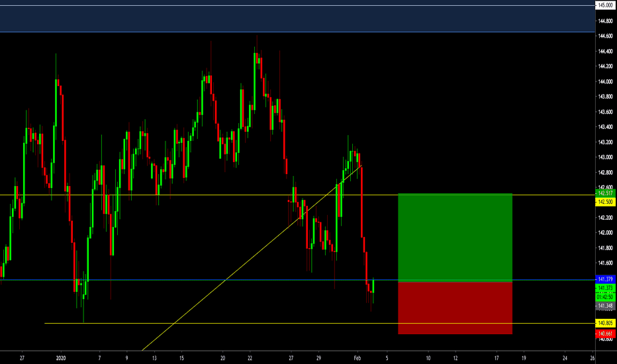Click the blue 141.379 price label
Viewport: 617px width, 364px height.
[x=605, y=279]
